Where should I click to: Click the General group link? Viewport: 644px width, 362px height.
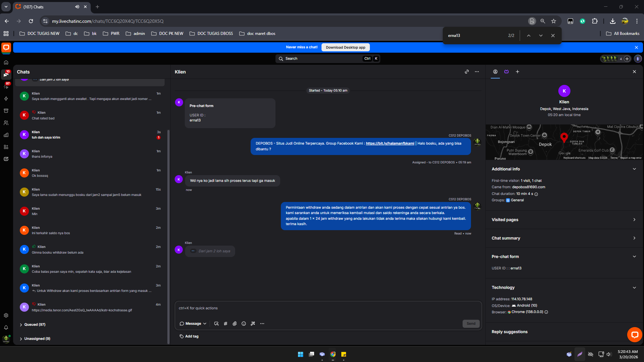(517, 200)
